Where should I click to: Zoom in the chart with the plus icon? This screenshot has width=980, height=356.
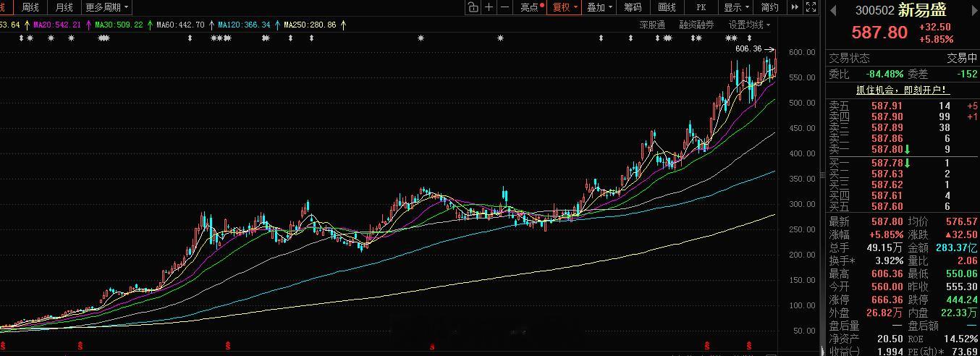coord(489,7)
